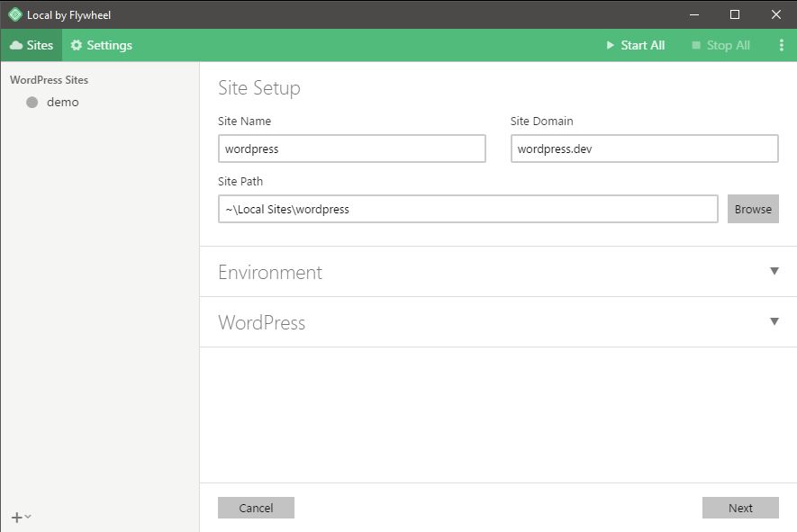797x532 pixels.
Task: Click the Stop All square icon
Action: [x=696, y=45]
